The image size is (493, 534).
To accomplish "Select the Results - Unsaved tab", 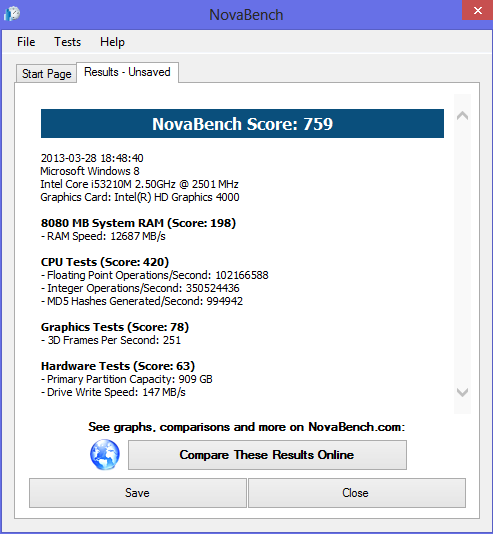I will click(127, 72).
